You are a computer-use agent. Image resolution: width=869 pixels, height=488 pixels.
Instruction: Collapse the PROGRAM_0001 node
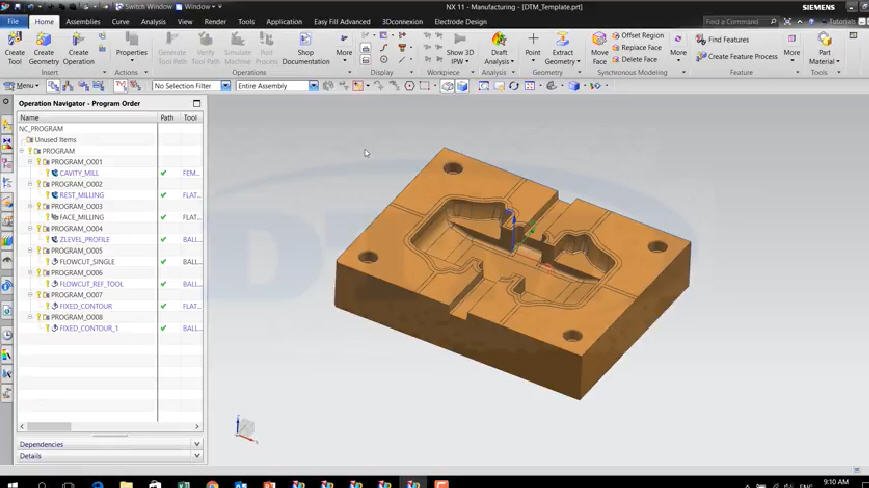click(30, 162)
